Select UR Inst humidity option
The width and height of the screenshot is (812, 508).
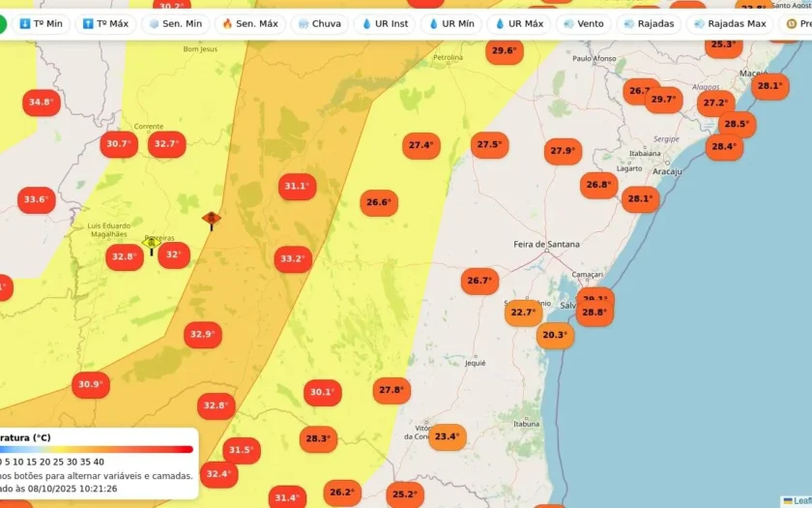click(385, 24)
